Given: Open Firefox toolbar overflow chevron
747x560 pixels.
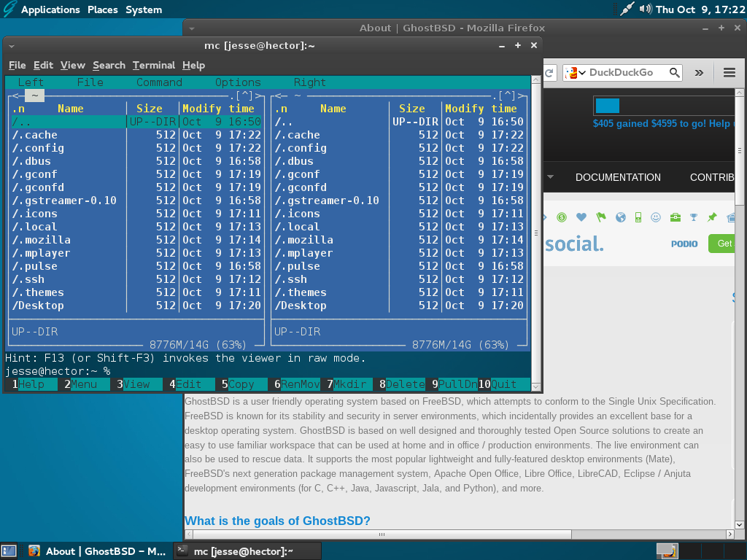Looking at the screenshot, I should [x=699, y=72].
